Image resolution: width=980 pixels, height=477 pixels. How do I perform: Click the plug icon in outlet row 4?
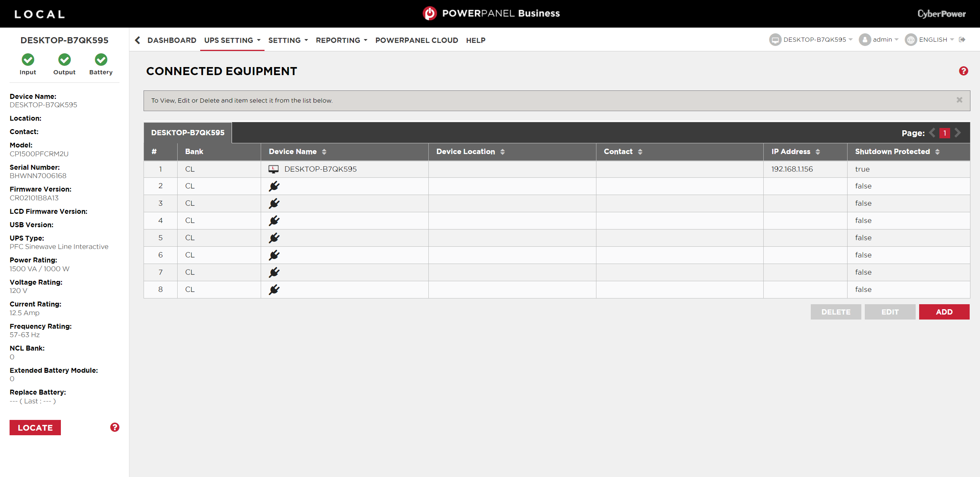pyautogui.click(x=274, y=221)
